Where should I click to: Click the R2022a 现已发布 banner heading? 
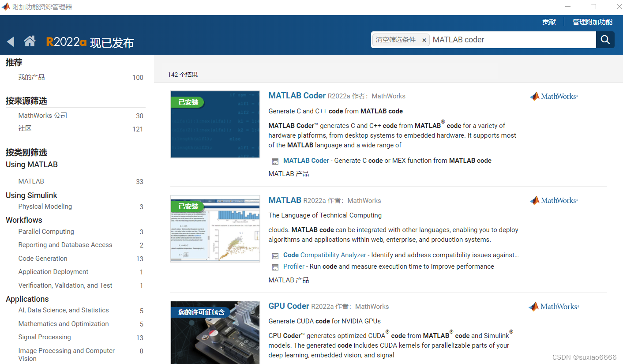point(90,42)
